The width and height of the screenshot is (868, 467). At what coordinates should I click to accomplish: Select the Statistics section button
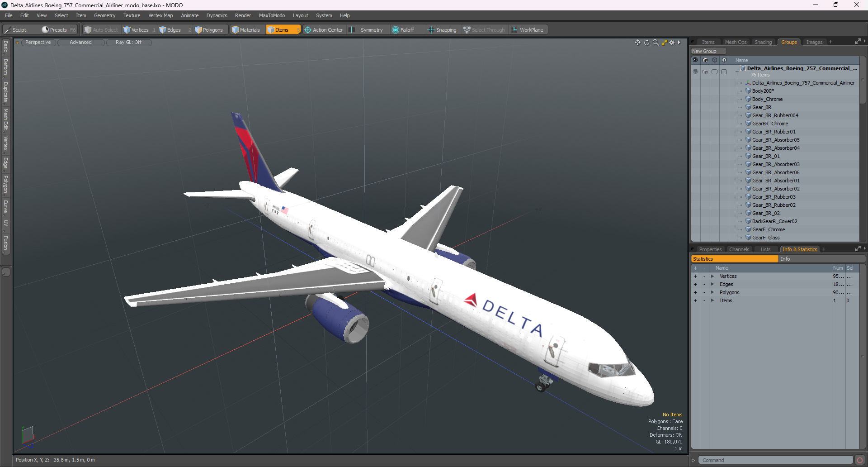tap(735, 259)
